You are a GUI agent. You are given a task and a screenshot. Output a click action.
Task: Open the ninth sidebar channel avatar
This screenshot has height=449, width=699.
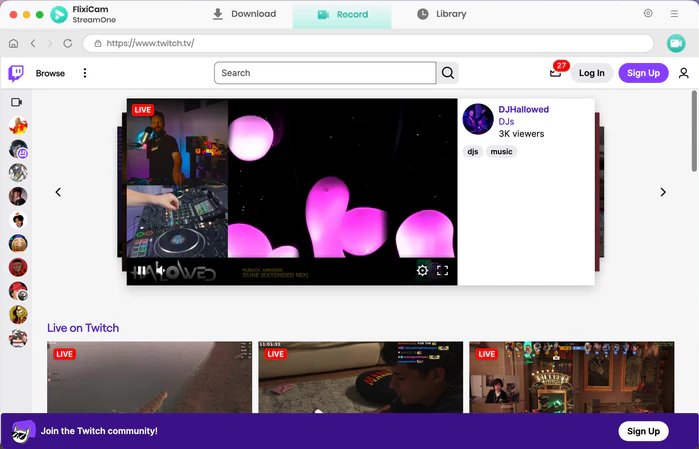coord(18,315)
